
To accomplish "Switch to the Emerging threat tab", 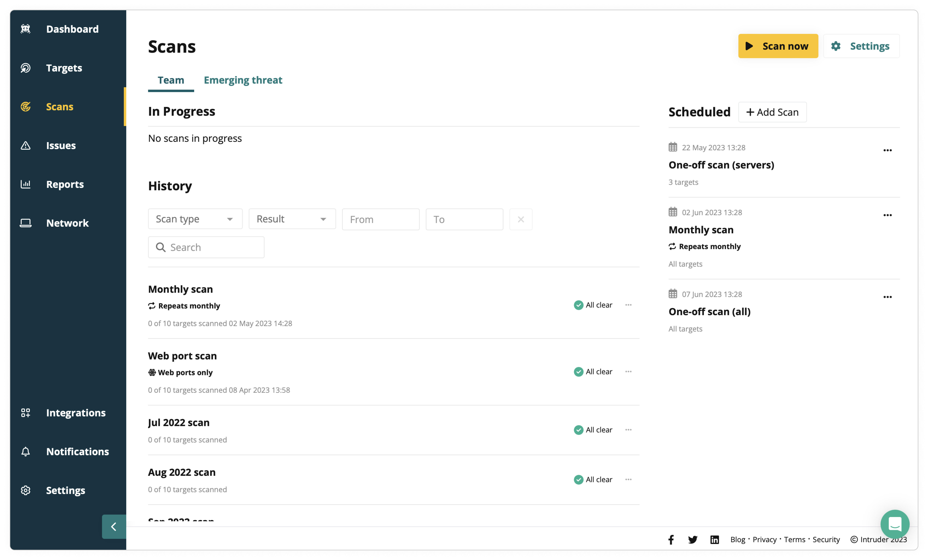I will point(243,80).
